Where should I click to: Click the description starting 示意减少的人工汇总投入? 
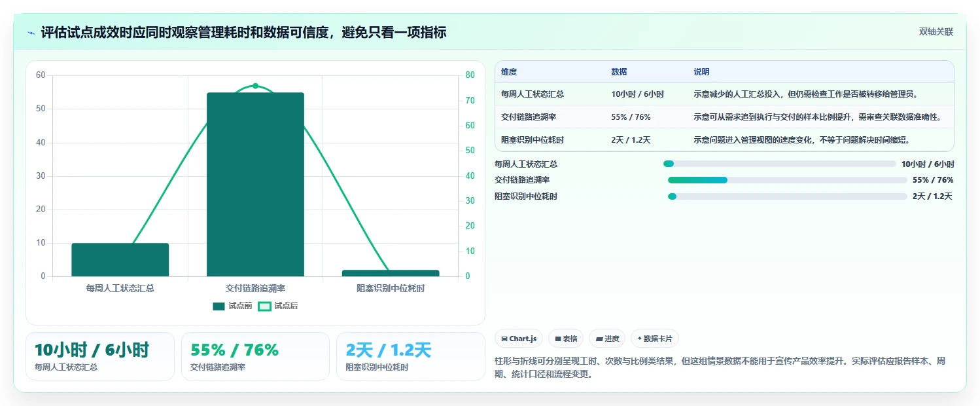(806, 94)
